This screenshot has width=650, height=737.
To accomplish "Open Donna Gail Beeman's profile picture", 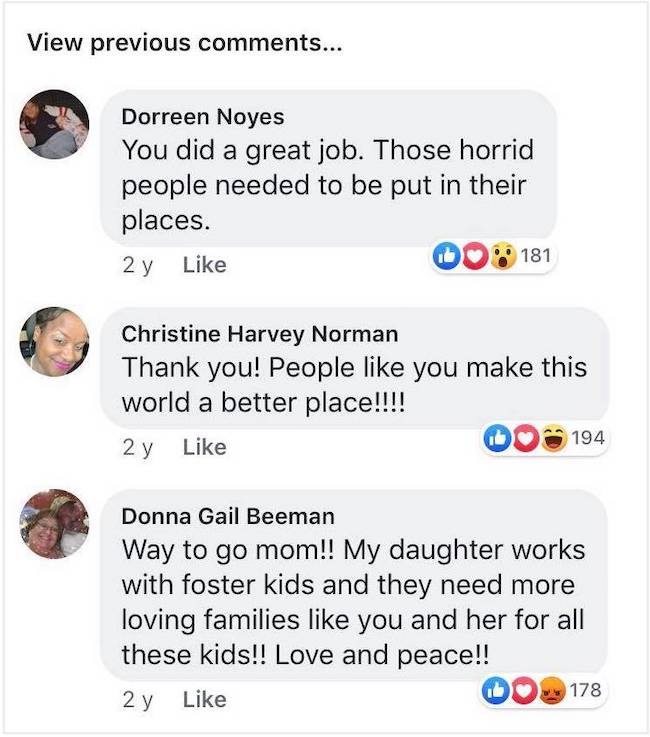I will point(55,524).
